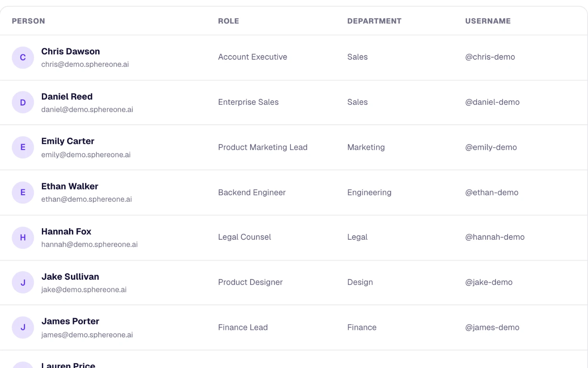Screen dimensions: 588x368
Task: Click Hannah Fox's H avatar
Action: (23, 238)
